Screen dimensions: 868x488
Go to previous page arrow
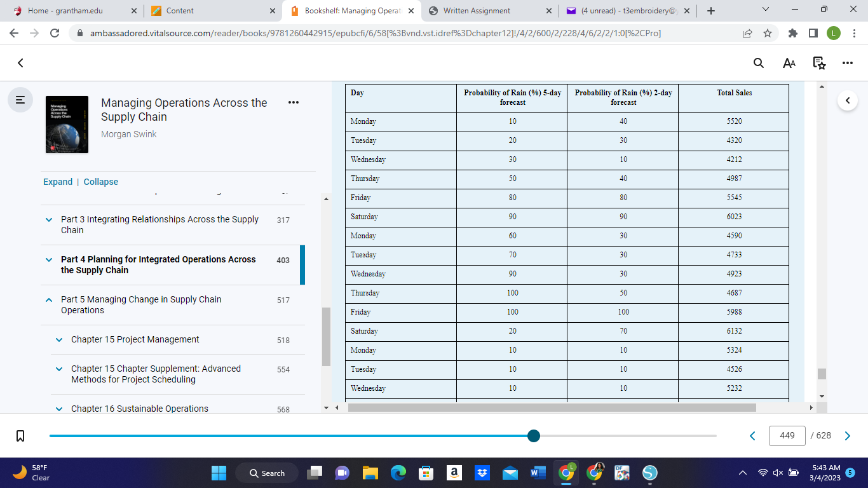(x=753, y=436)
